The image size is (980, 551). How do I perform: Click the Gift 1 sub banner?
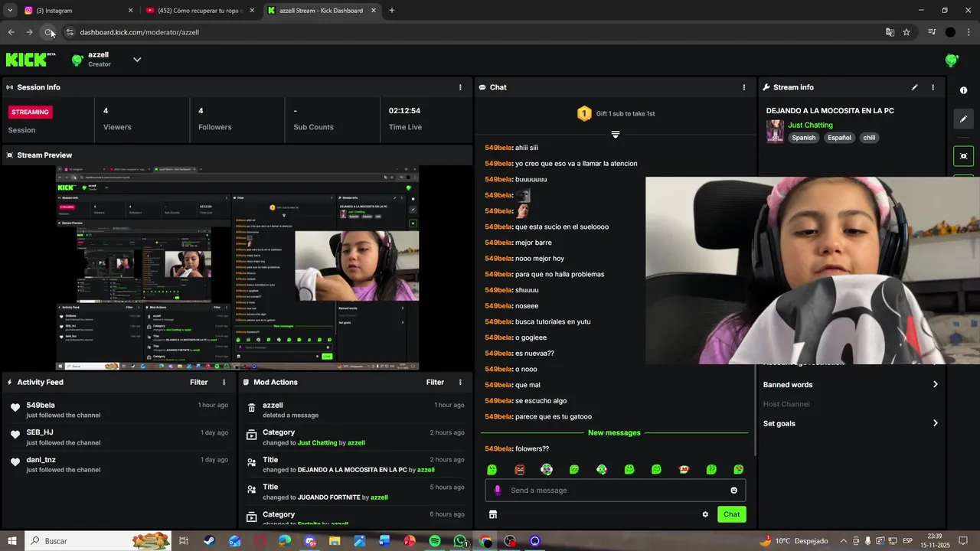click(x=616, y=113)
